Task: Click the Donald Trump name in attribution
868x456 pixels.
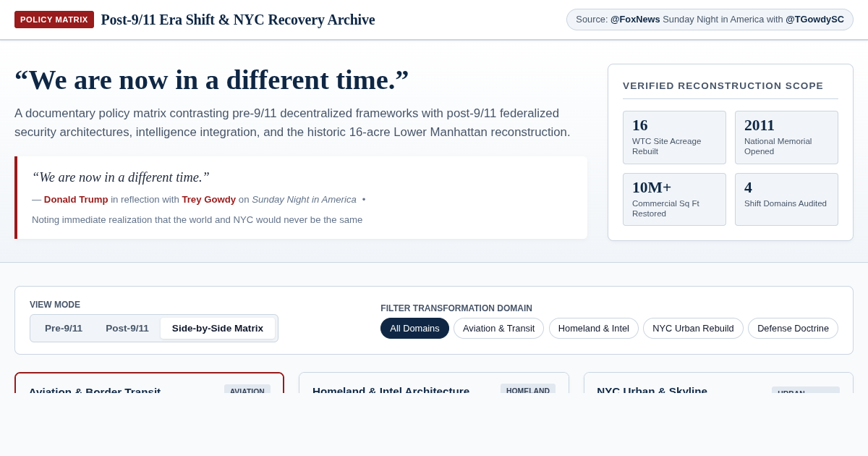Action: 76,200
